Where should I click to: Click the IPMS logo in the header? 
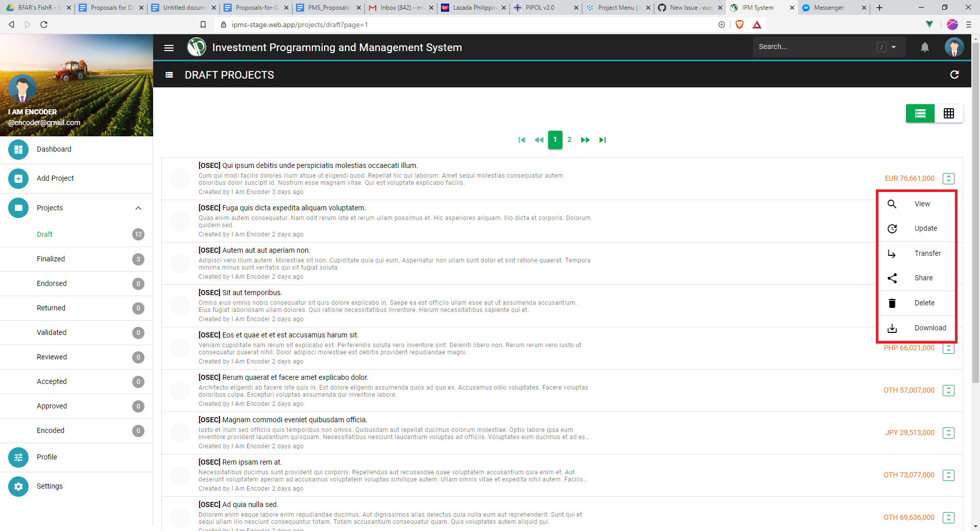click(197, 47)
